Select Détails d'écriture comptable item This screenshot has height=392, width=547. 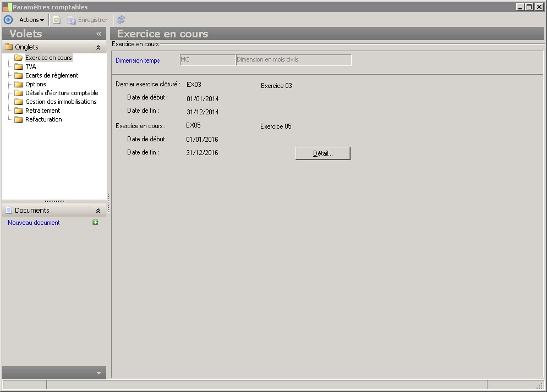(x=62, y=93)
